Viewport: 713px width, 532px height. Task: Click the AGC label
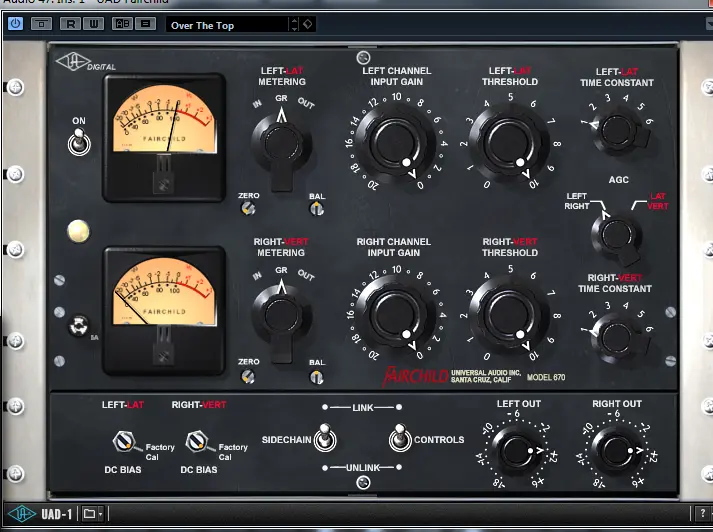(618, 180)
